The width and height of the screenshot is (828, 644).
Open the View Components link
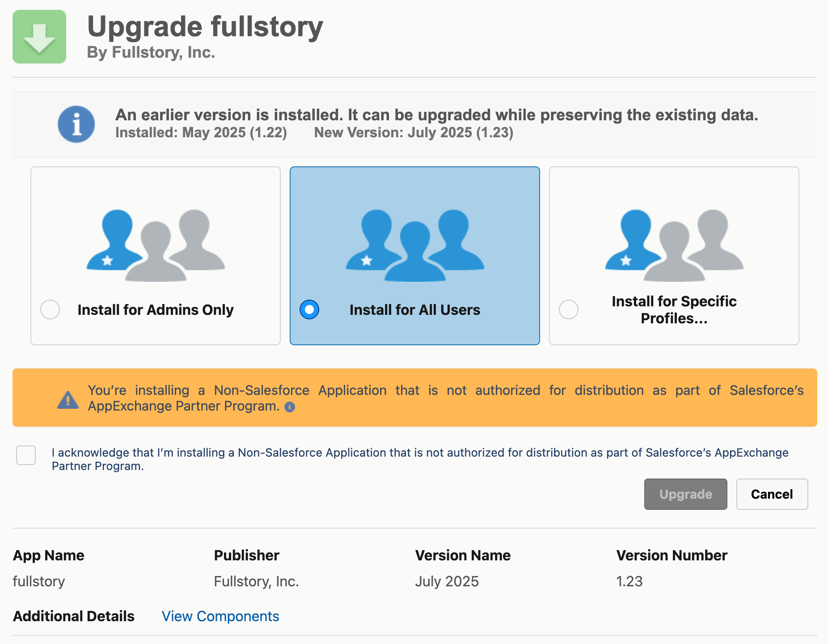220,616
